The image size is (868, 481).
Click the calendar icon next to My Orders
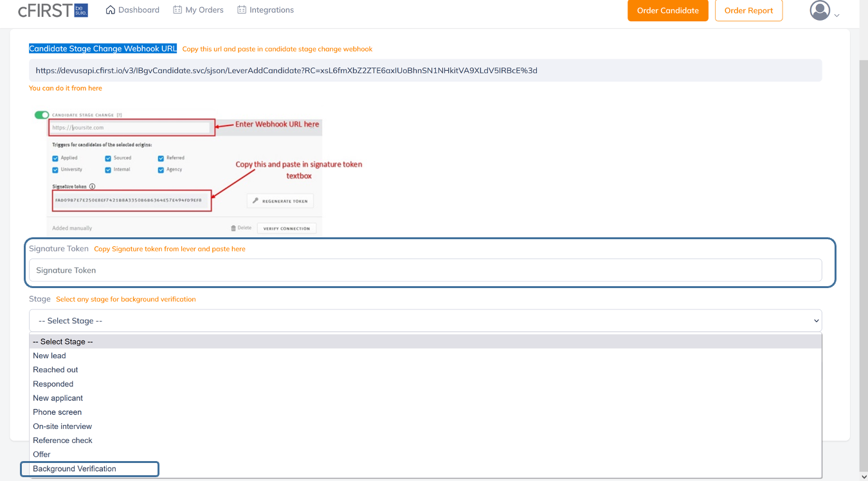pyautogui.click(x=177, y=9)
